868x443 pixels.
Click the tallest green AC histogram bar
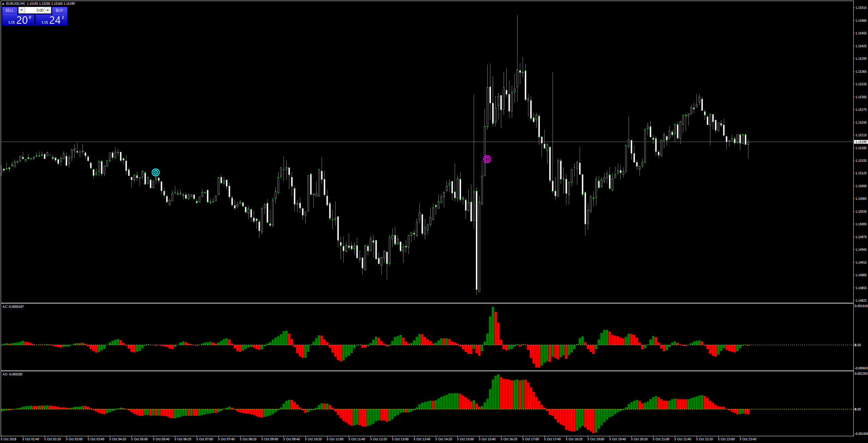pyautogui.click(x=493, y=326)
